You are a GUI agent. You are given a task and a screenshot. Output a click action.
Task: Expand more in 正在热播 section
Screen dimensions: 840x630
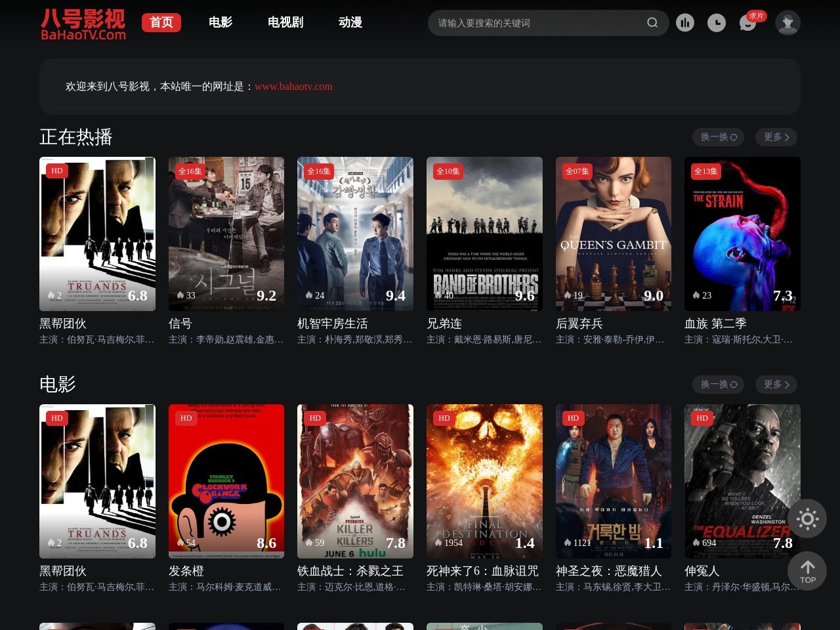[x=776, y=137]
